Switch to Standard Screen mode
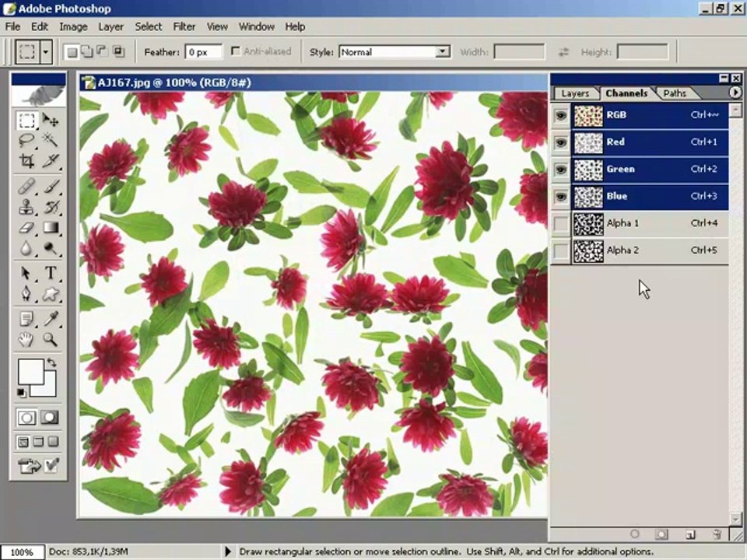Viewport: 747px width, 560px height. (23, 442)
